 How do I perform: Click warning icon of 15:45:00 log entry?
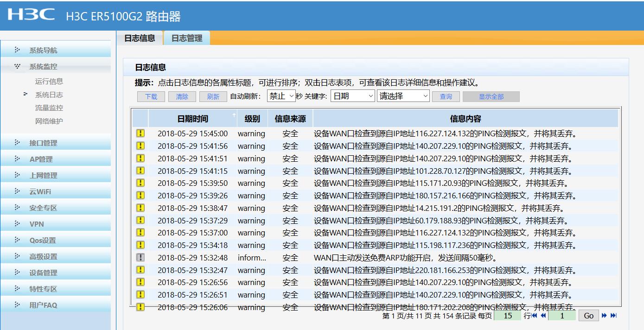[140, 133]
